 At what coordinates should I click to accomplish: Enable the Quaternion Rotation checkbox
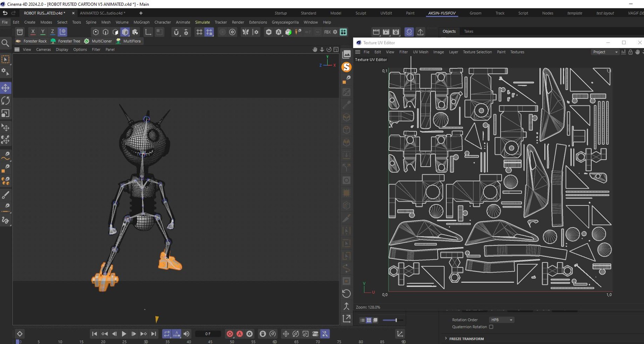[491, 327]
